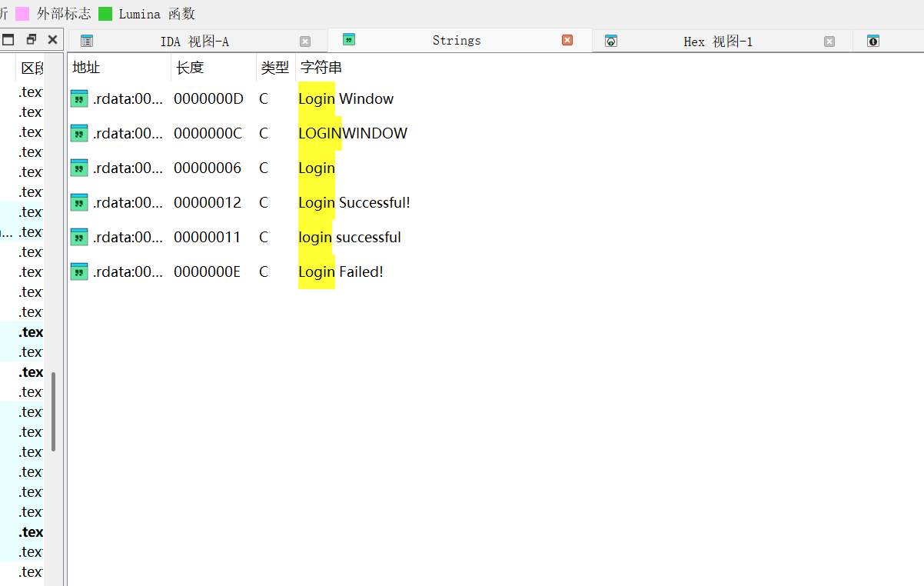Image resolution: width=924 pixels, height=586 pixels.
Task: Click the string icon of the 'Login Failed!' row
Action: tap(79, 271)
